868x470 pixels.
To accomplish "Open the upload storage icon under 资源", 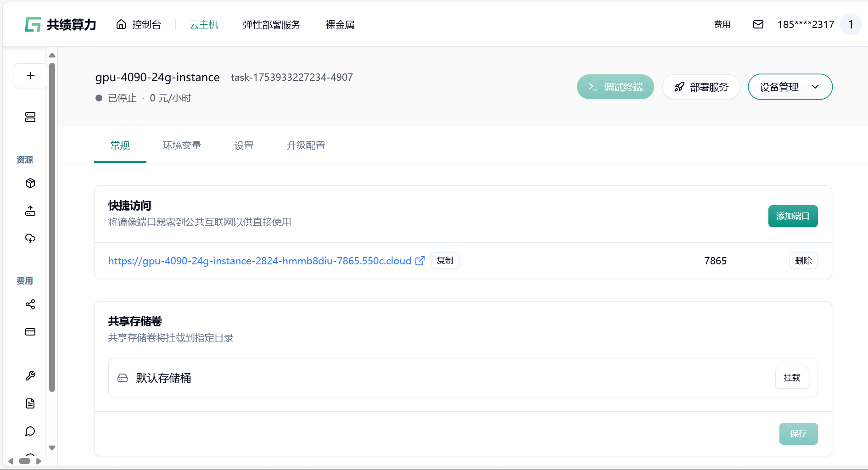I will (x=30, y=211).
